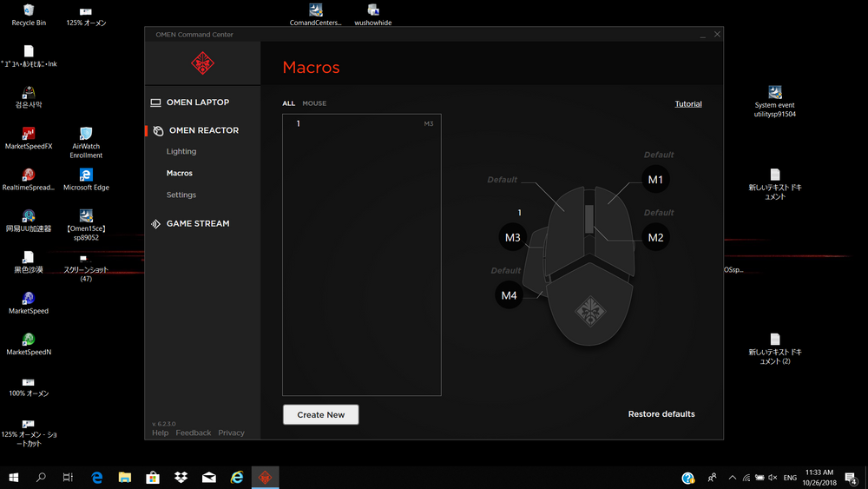Click the OMEN red diamond logo
The height and width of the screenshot is (489, 868).
point(202,63)
